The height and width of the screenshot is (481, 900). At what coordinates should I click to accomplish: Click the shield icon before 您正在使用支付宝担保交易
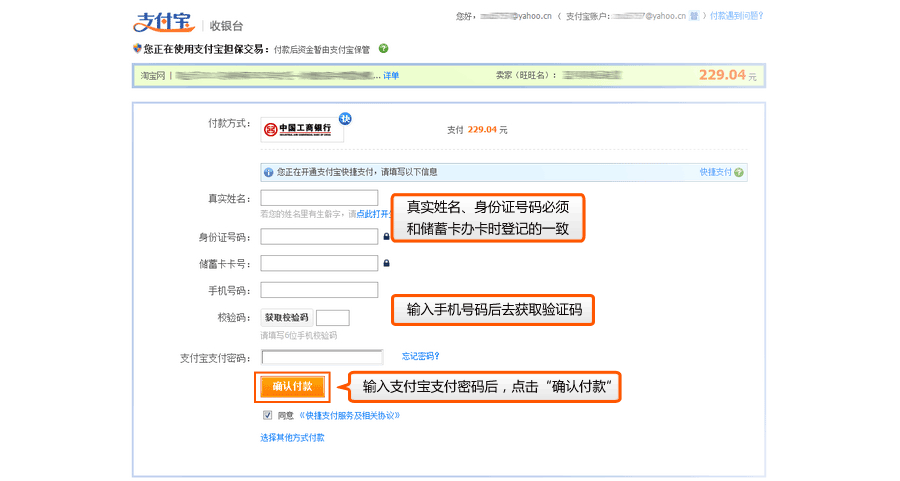coord(137,49)
